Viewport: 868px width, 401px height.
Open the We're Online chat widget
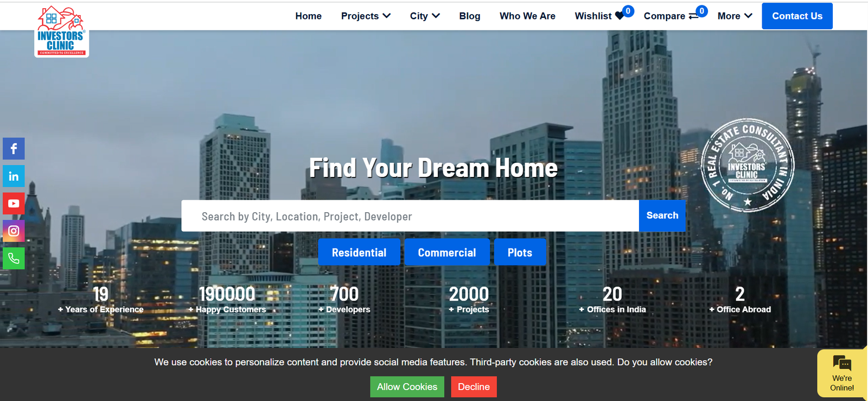click(841, 373)
